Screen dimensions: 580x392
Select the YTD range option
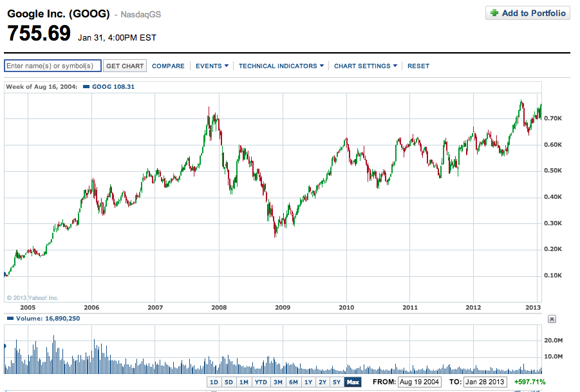(x=261, y=382)
